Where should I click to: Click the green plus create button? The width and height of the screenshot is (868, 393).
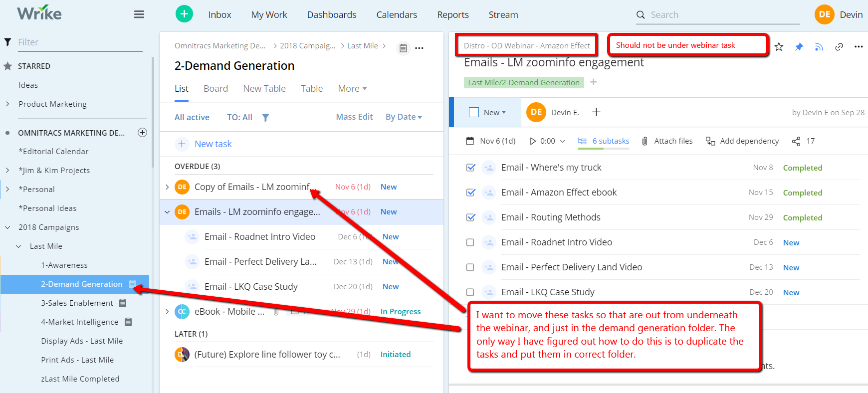184,14
